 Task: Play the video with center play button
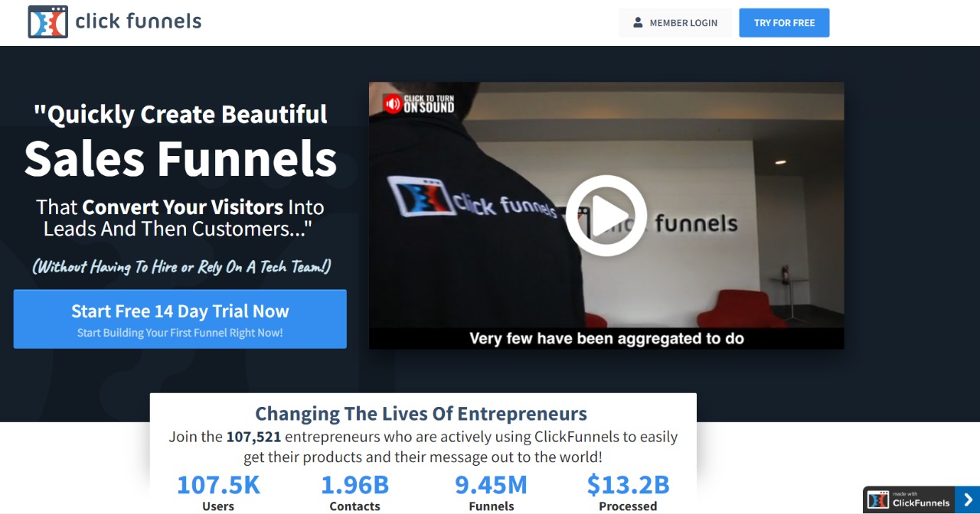pyautogui.click(x=606, y=216)
